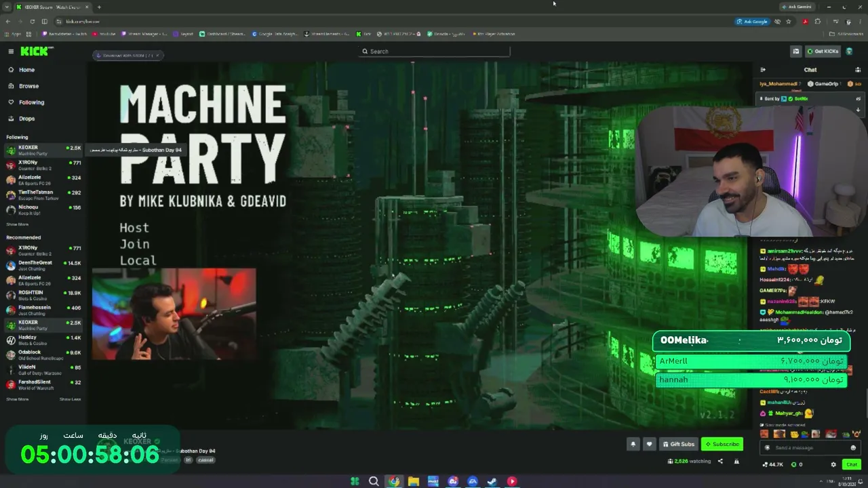Select the Join menu option in game
This screenshot has height=488, width=868.
(x=134, y=244)
